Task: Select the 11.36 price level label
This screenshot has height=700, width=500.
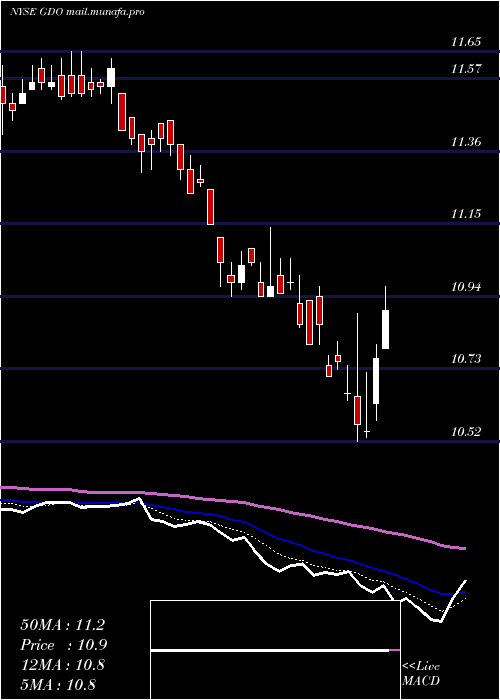Action: point(466,142)
